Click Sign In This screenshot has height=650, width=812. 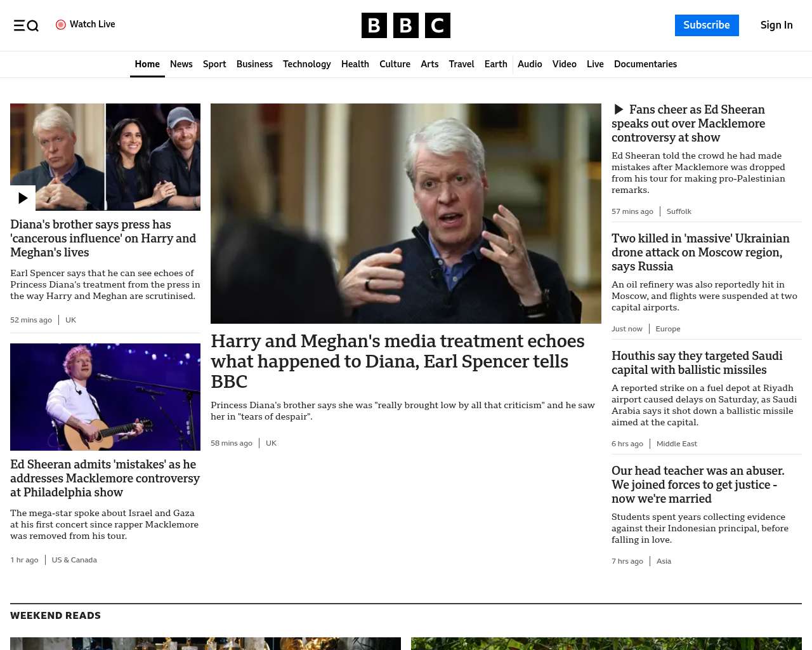[x=776, y=25]
